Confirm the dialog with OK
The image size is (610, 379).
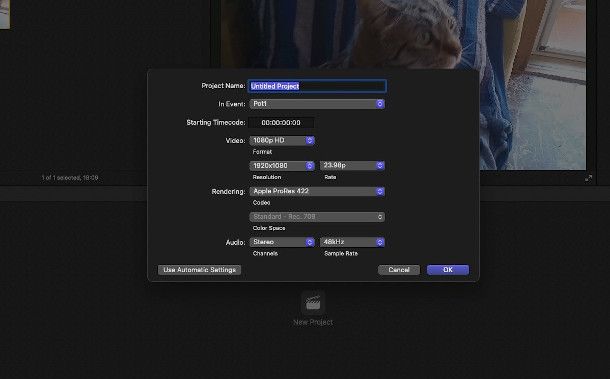click(448, 270)
